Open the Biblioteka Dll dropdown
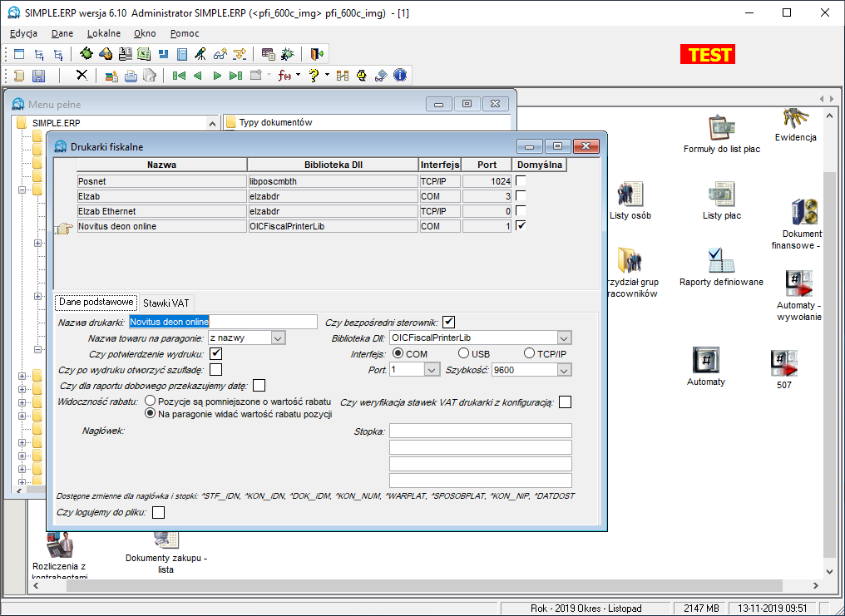This screenshot has height=616, width=845. [564, 338]
